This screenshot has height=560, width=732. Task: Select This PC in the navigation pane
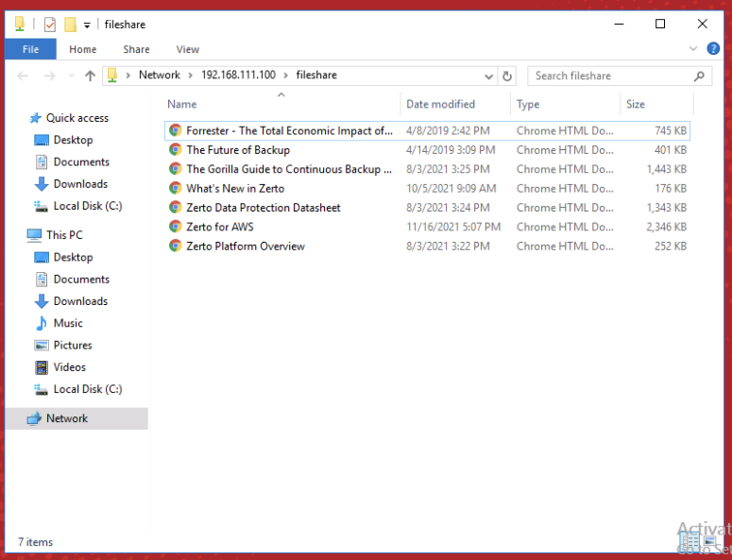point(64,235)
